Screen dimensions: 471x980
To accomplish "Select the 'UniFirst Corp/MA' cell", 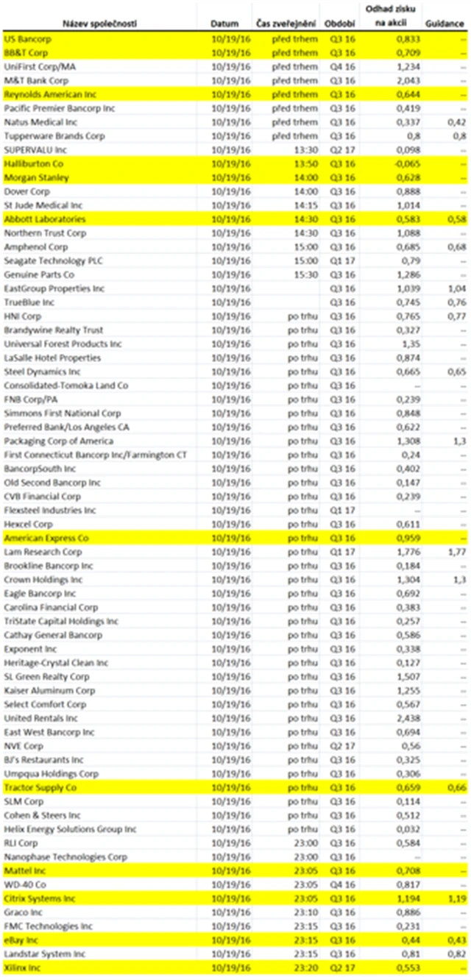I will point(99,66).
